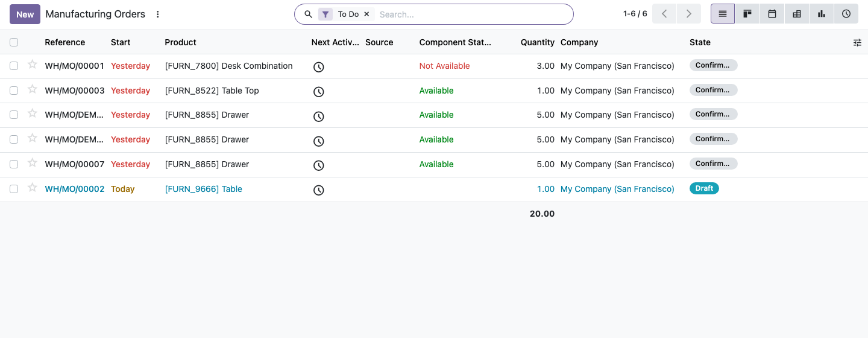This screenshot has height=338, width=868.
Task: Sort by the Start column header
Action: 121,42
